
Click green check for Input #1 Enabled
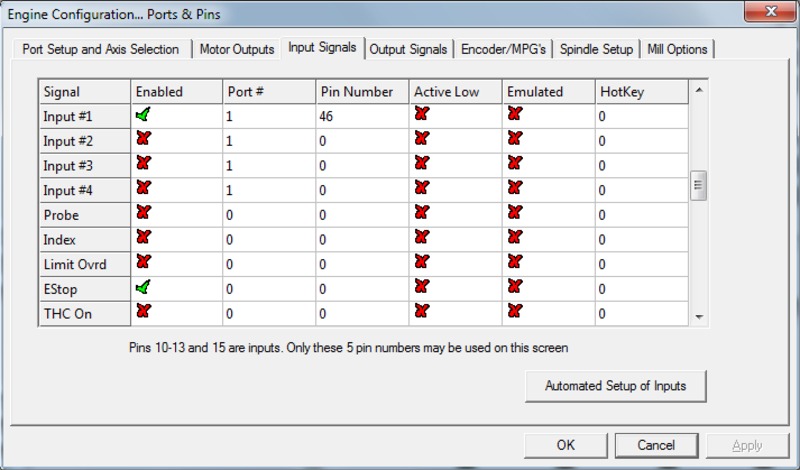click(143, 116)
